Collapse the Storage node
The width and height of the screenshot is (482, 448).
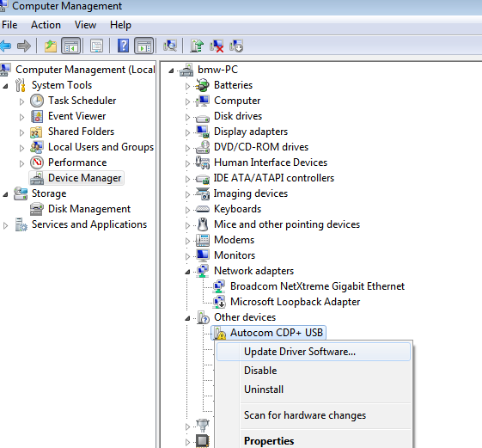tap(5, 194)
